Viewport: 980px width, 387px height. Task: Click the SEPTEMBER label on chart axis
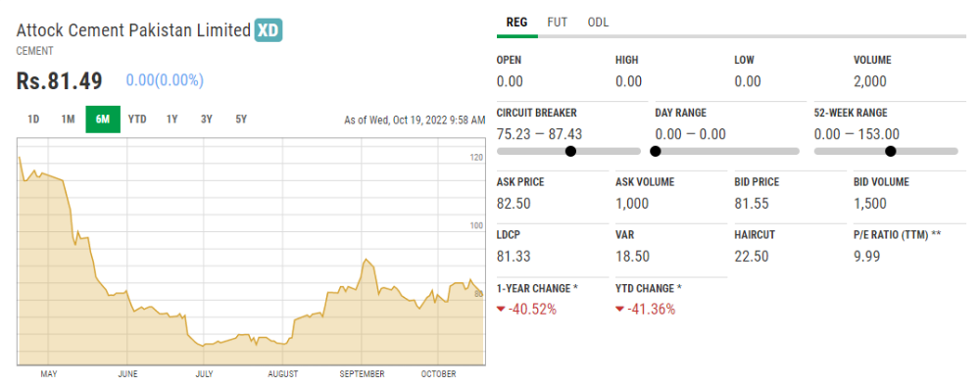tap(362, 374)
